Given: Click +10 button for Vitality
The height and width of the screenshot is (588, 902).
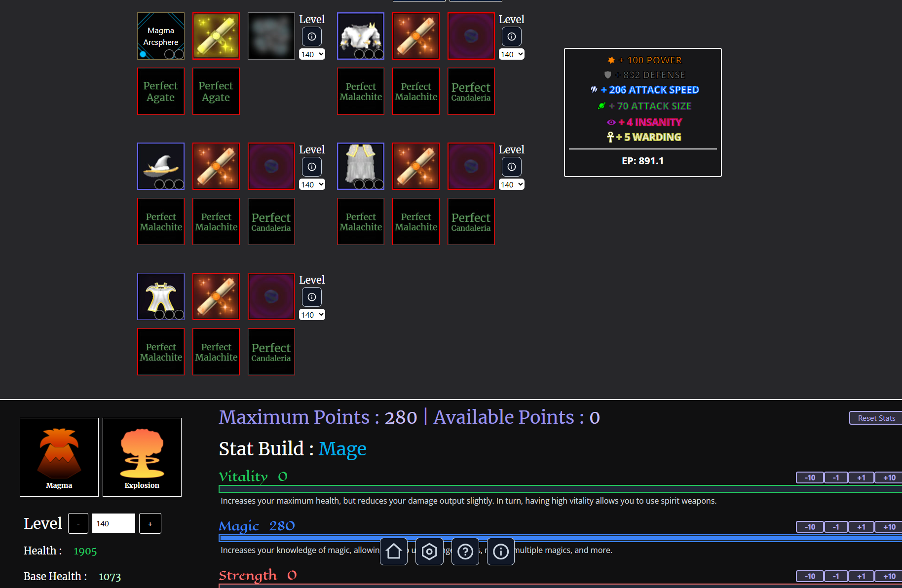Looking at the screenshot, I should pyautogui.click(x=889, y=478).
